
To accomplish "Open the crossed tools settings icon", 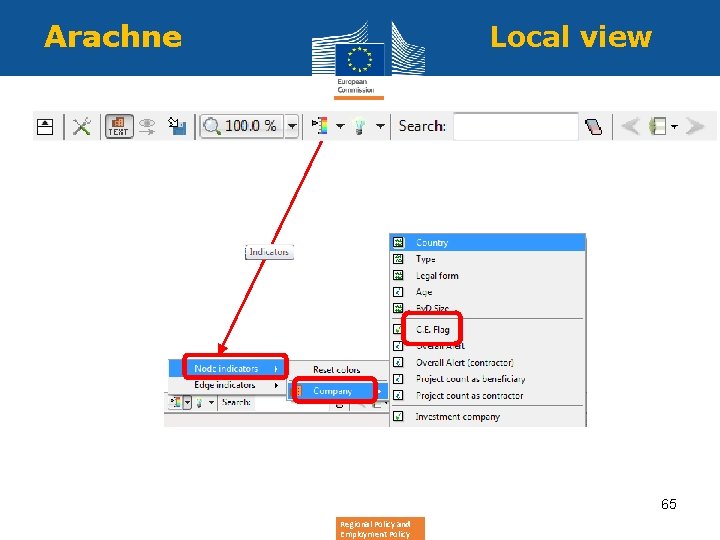I will click(x=82, y=126).
